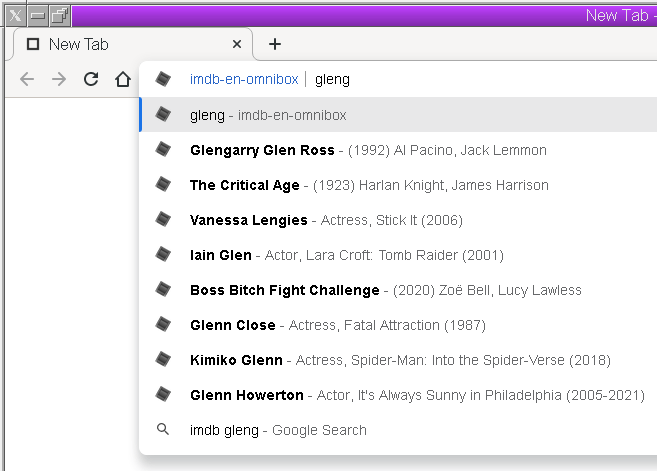Select the Glenn Close suggestion
657x471 pixels.
point(398,325)
